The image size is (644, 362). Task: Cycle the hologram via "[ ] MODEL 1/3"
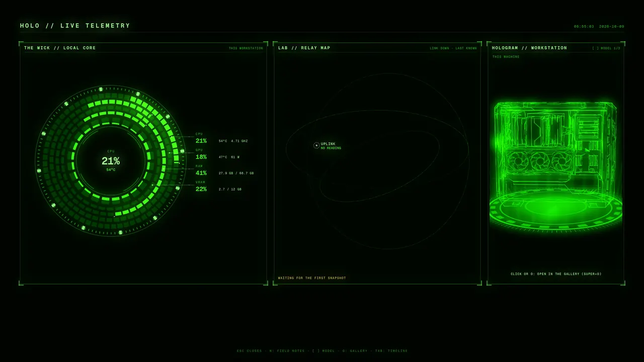pos(606,48)
